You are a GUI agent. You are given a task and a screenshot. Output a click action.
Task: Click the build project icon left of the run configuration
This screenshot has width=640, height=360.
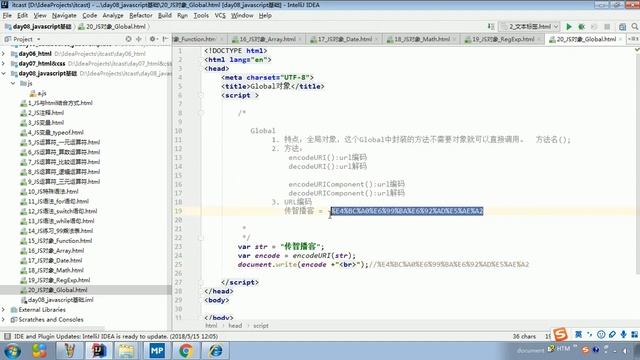tap(491, 27)
